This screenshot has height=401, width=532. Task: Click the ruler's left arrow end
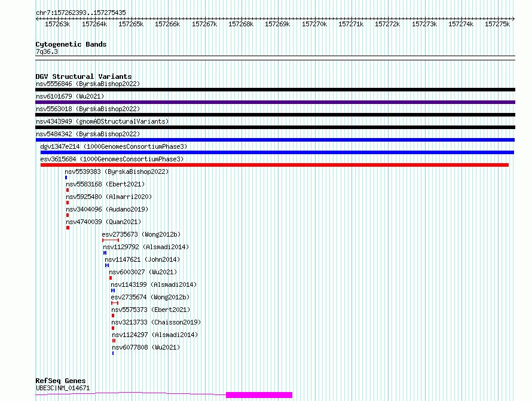(37, 19)
